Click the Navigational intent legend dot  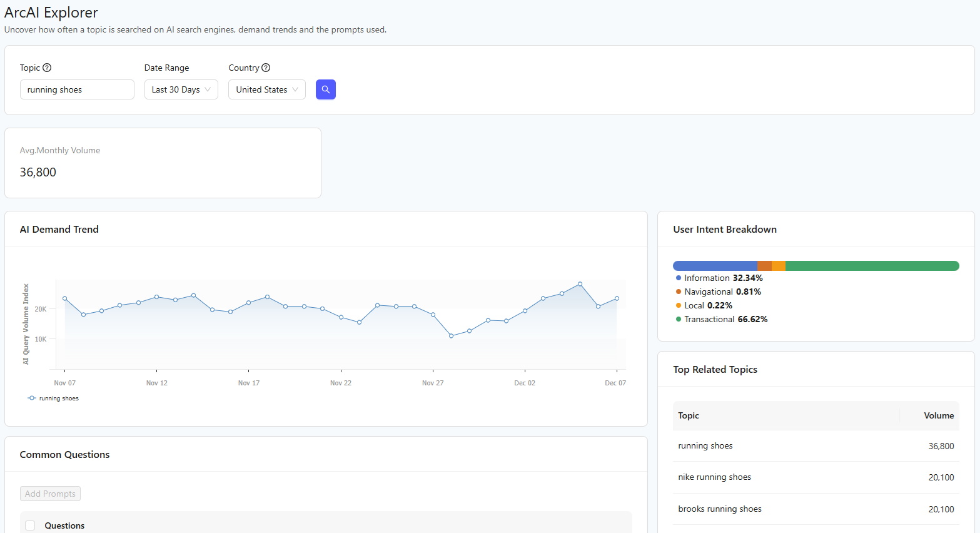pos(679,292)
